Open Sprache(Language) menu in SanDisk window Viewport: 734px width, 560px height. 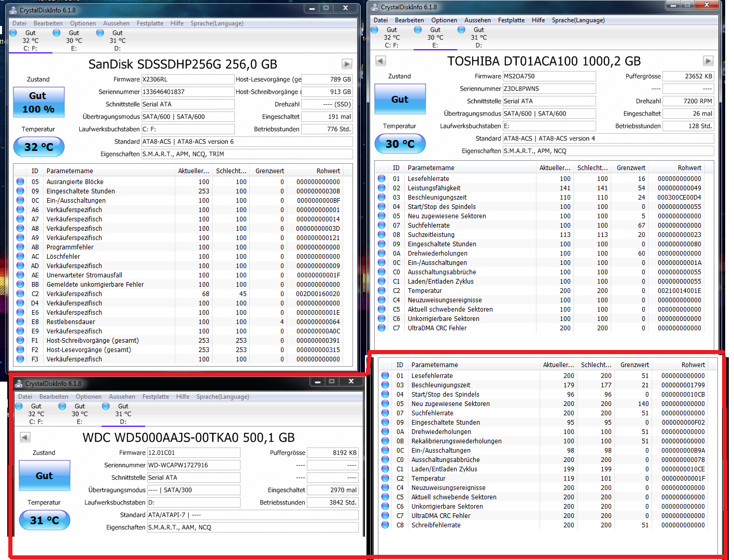coord(217,23)
